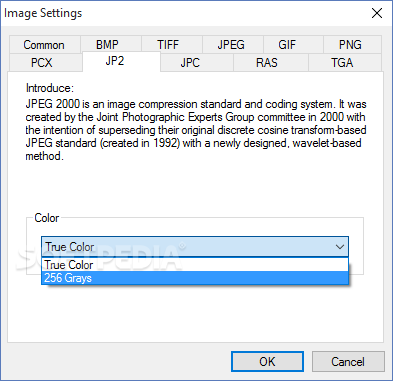Screen dimensions: 393x381
Task: Switch to the Common tab
Action: click(45, 45)
